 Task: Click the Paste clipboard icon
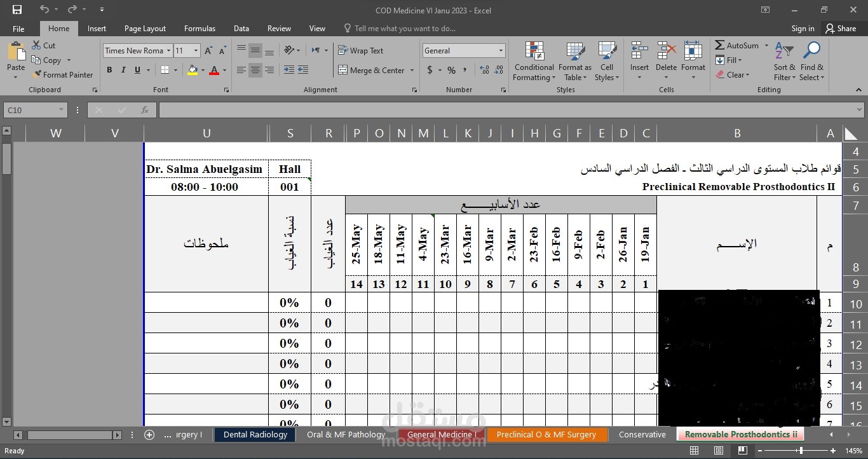(x=16, y=52)
